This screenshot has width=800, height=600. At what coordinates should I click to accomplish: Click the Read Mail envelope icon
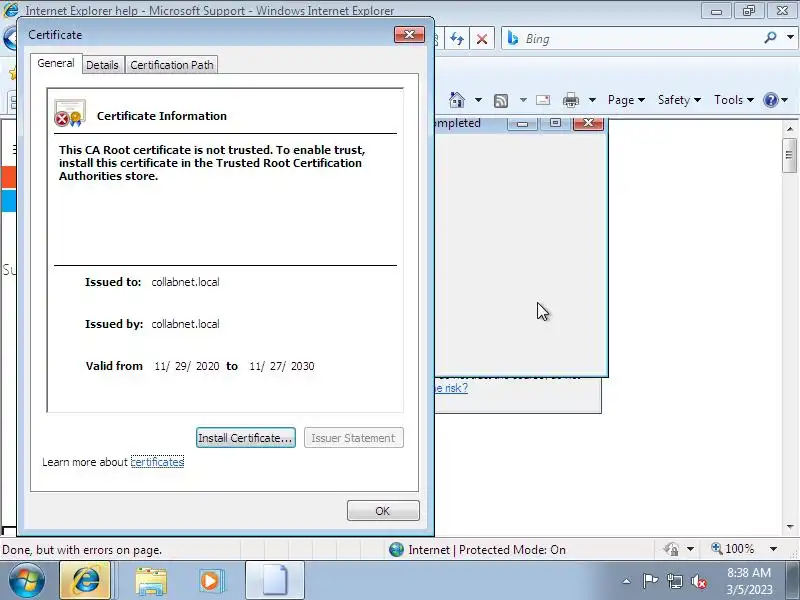pyautogui.click(x=543, y=100)
